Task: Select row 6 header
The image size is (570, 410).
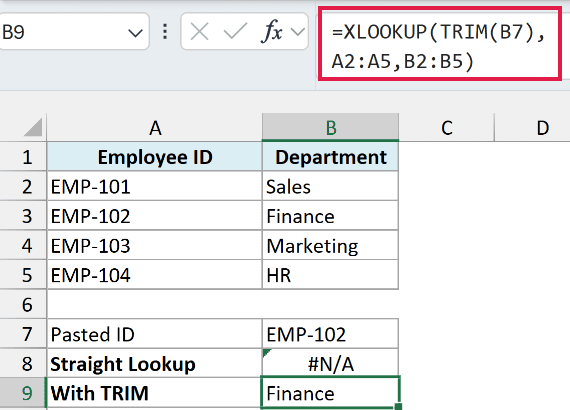Action: click(x=23, y=305)
